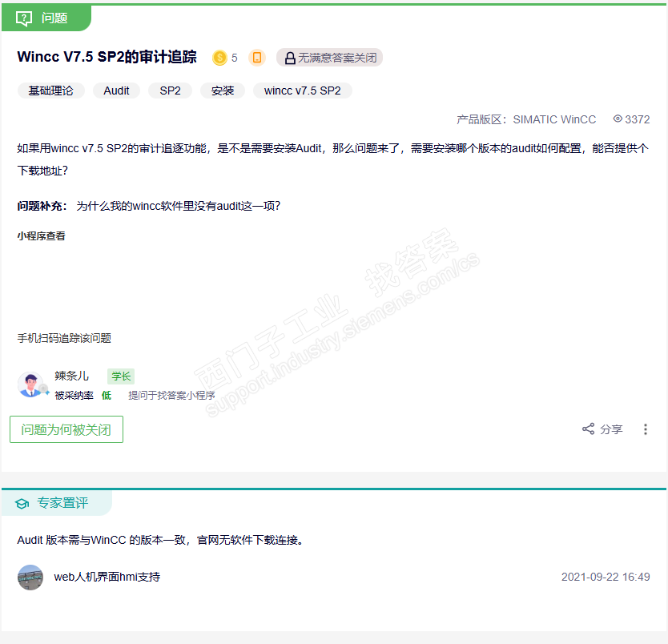The height and width of the screenshot is (644, 668).
Task: Click the gold coin reward icon
Action: (x=219, y=58)
